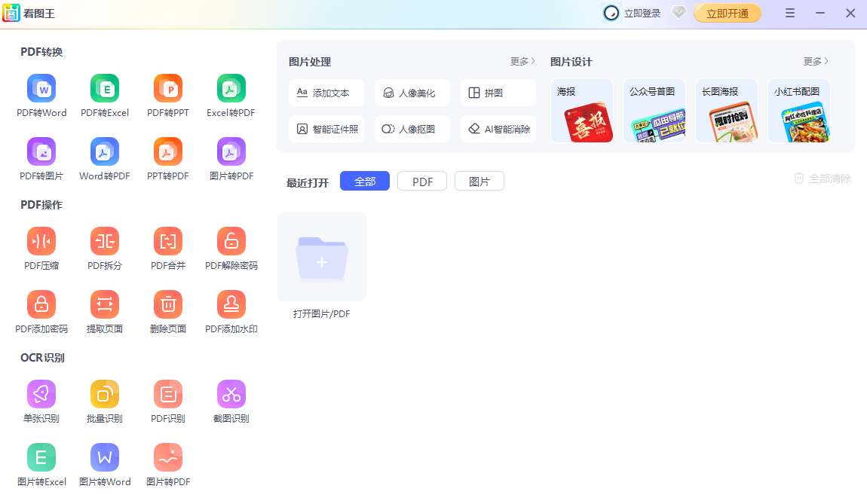Select the PDF解除密码 tool
The image size is (867, 504).
point(231,247)
